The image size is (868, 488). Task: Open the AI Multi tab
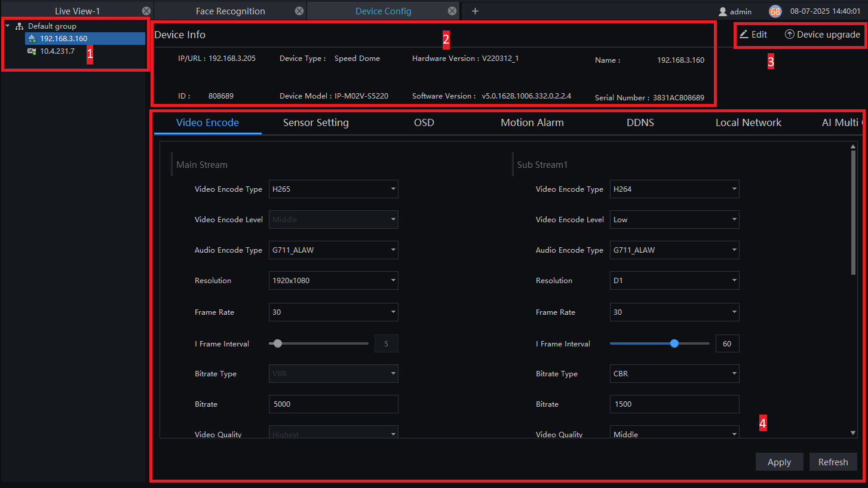point(841,122)
